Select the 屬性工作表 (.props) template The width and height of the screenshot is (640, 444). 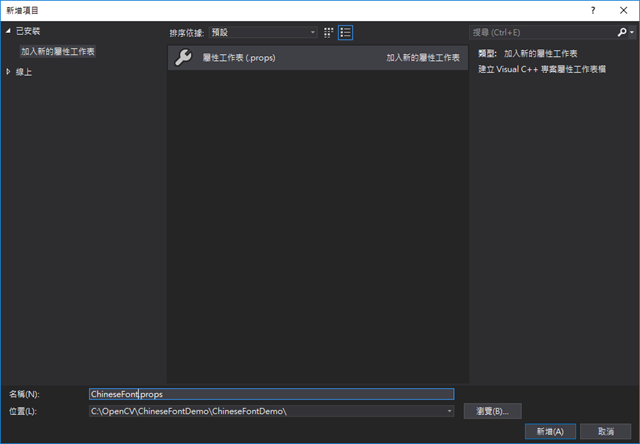point(318,58)
